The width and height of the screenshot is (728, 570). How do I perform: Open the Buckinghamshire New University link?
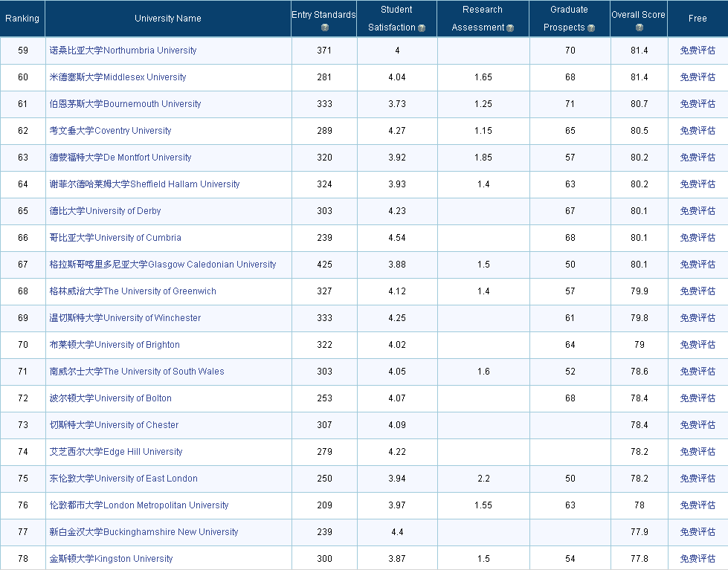[144, 532]
